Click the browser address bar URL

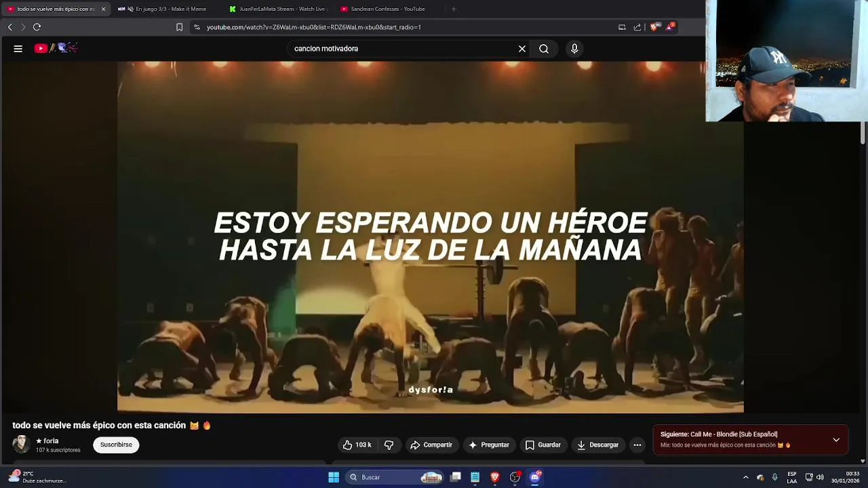pos(314,27)
